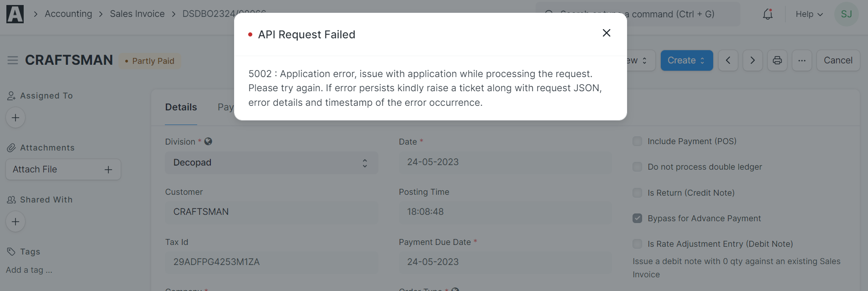The height and width of the screenshot is (291, 868).
Task: Click the print icon in the toolbar
Action: pos(777,60)
